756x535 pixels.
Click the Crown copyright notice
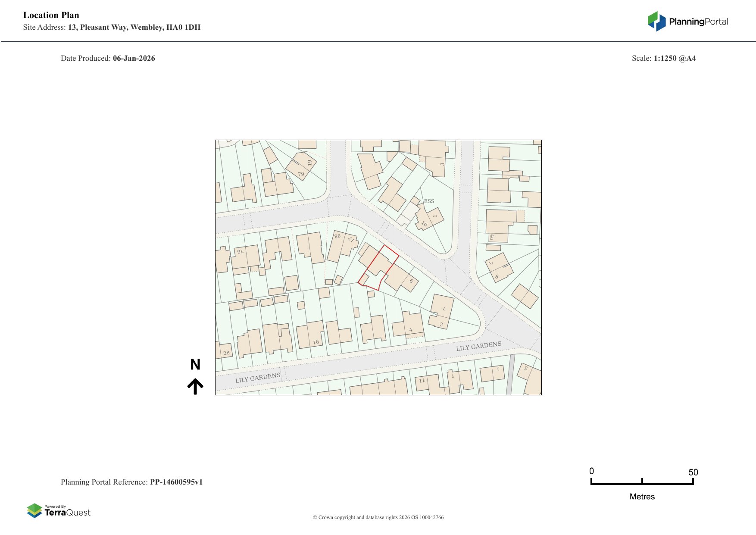click(378, 517)
